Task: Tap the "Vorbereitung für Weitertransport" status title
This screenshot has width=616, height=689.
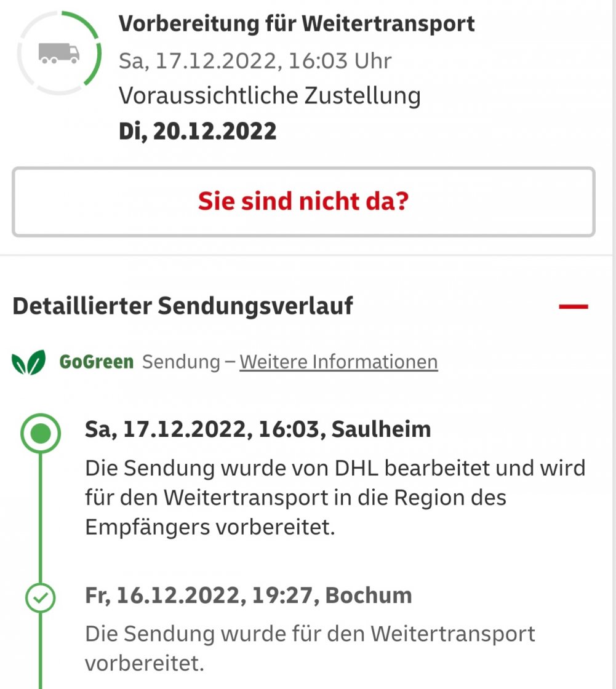Action: click(x=297, y=23)
